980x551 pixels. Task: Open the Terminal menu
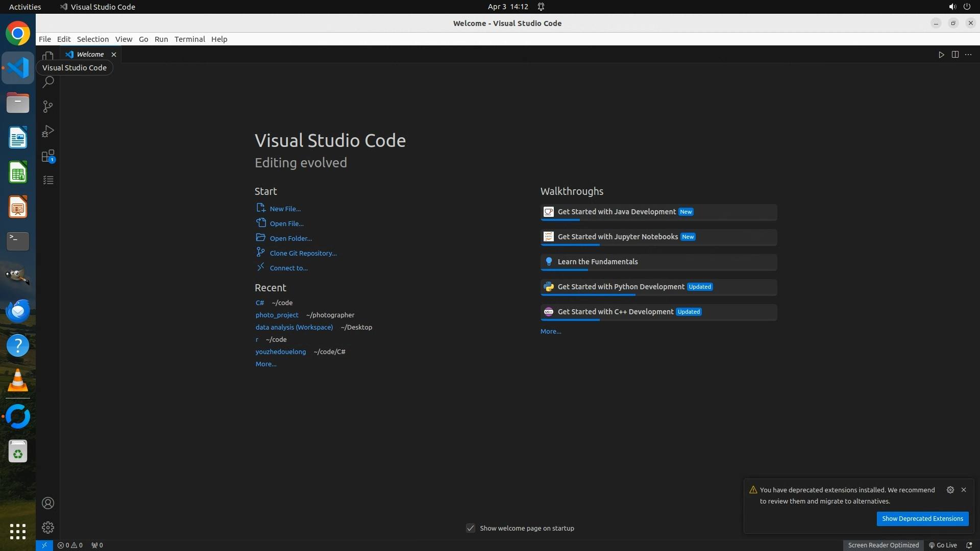(189, 39)
